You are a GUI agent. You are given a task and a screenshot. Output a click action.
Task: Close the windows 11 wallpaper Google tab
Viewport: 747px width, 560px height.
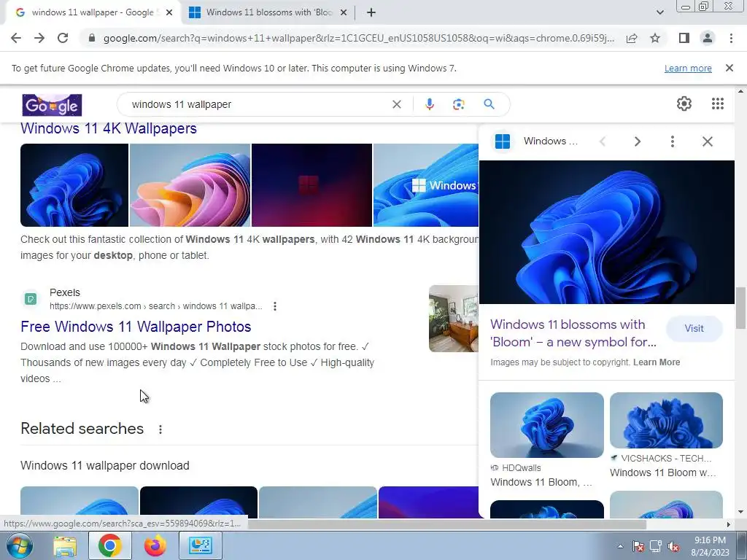coord(169,12)
